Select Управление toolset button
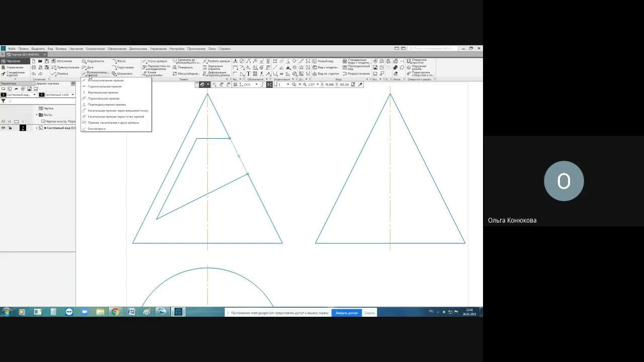The width and height of the screenshot is (644, 362). tap(14, 67)
